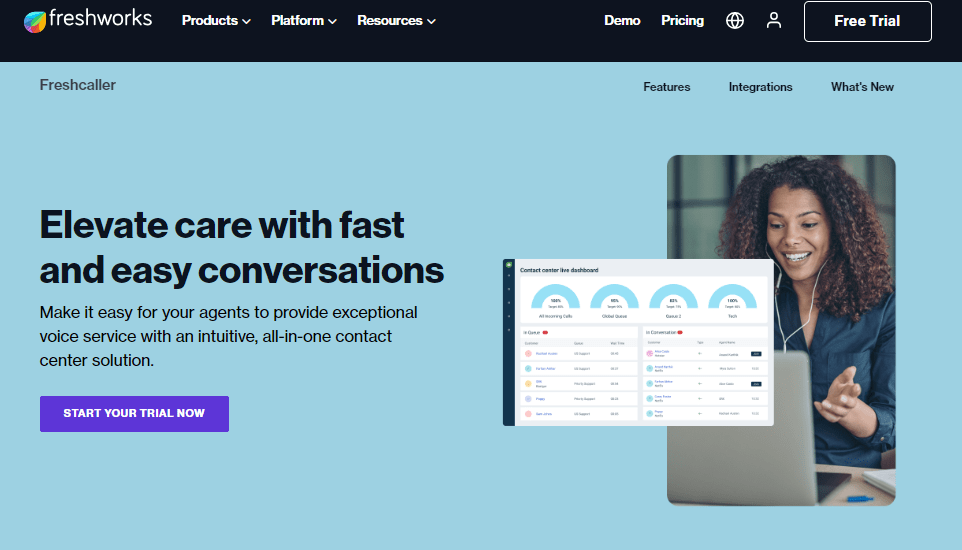Open the language globe selector
The height and width of the screenshot is (550, 962).
click(x=734, y=21)
